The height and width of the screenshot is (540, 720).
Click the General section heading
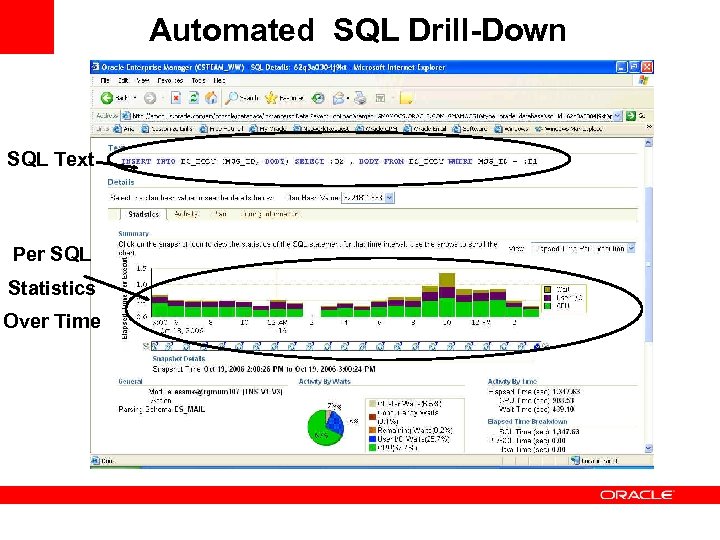130,381
